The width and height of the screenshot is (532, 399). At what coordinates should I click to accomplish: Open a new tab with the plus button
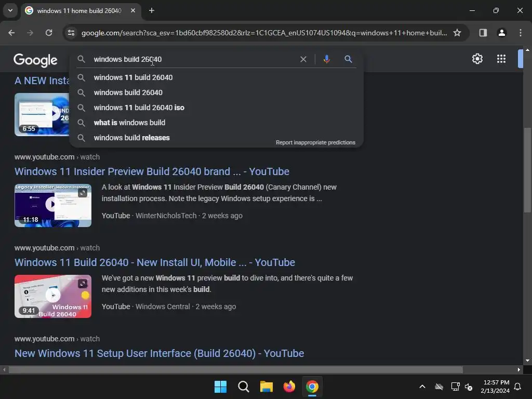point(152,10)
